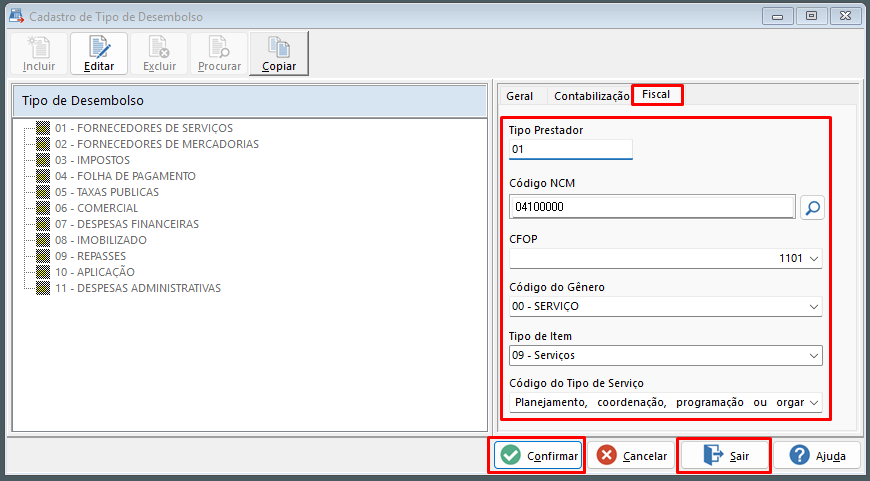The height and width of the screenshot is (481, 870).
Task: Click icon beside 02 - FORNECEDORES DE MERCADORIAS
Action: tap(43, 144)
